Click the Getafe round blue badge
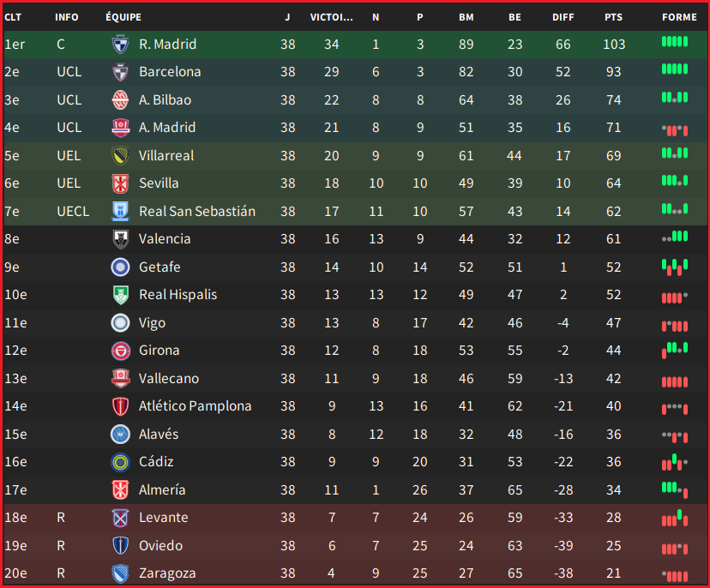710x588 pixels. (x=120, y=267)
